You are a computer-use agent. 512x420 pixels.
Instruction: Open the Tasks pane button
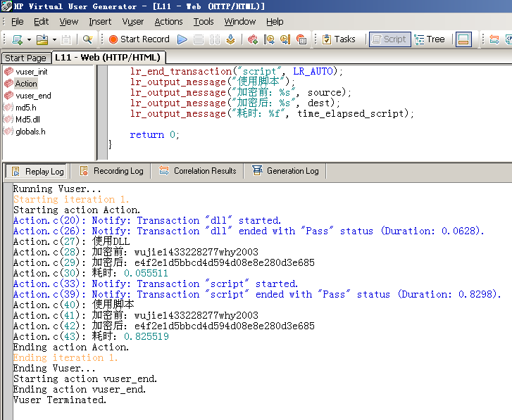tap(339, 39)
